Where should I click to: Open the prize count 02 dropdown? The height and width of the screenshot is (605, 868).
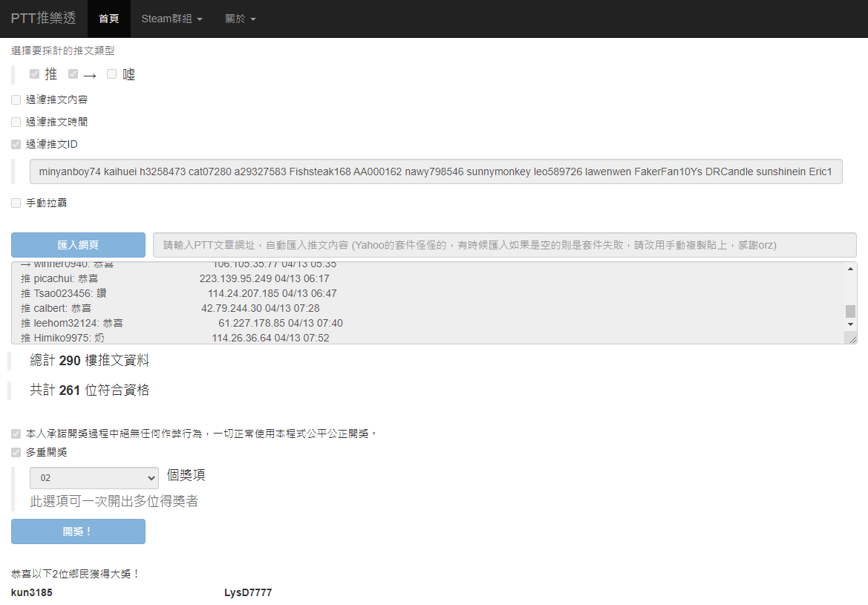click(x=94, y=477)
